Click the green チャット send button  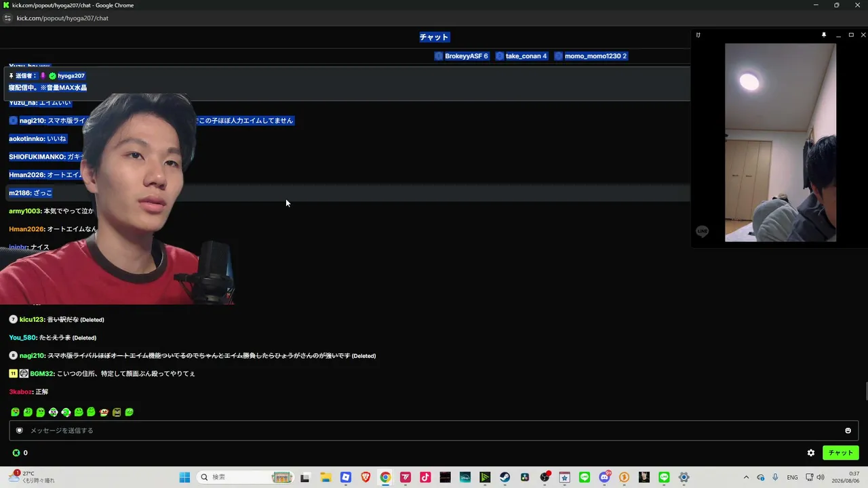[840, 453]
